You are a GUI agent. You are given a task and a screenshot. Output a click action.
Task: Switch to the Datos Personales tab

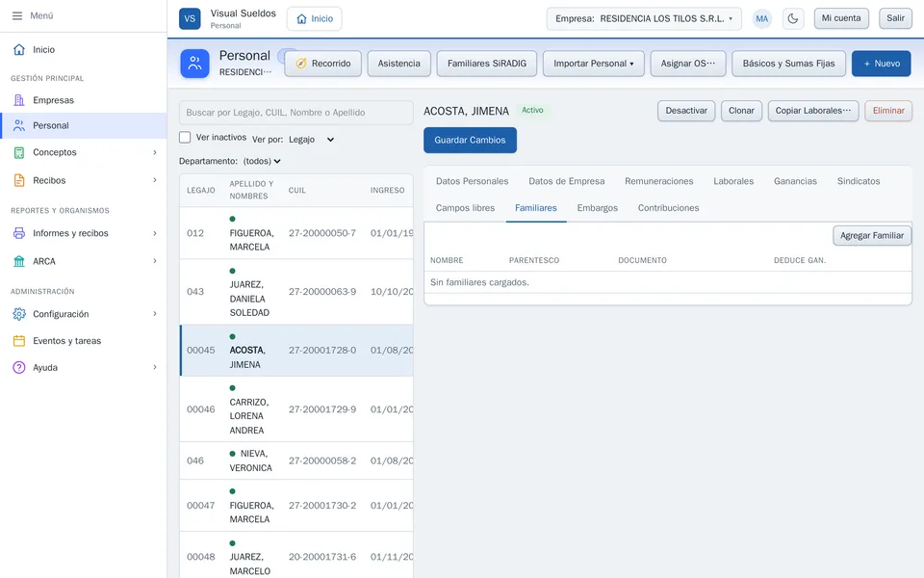click(x=472, y=181)
